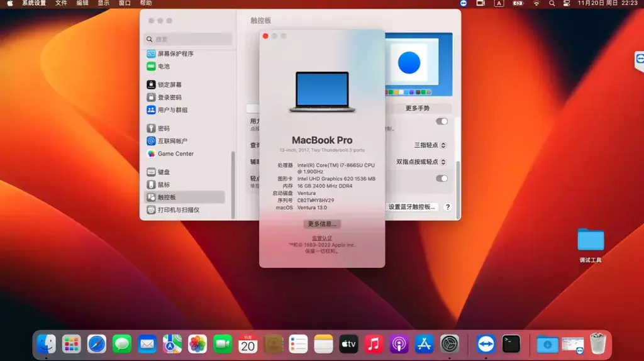644x361 pixels.
Task: Open 监管认证 link
Action: coord(322,238)
